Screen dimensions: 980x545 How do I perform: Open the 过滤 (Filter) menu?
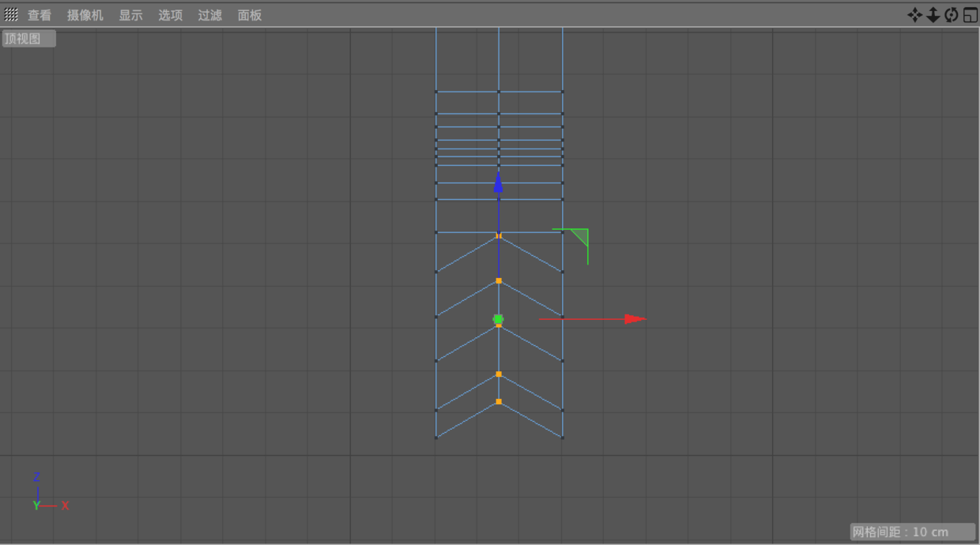click(x=210, y=15)
